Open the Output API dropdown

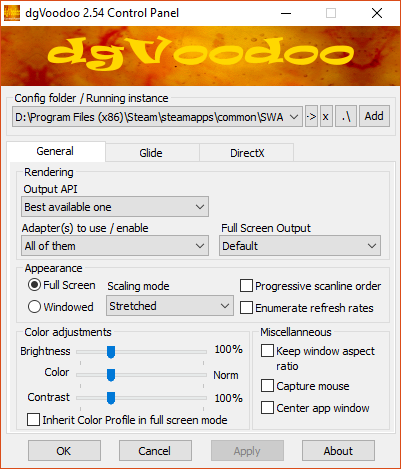[115, 207]
